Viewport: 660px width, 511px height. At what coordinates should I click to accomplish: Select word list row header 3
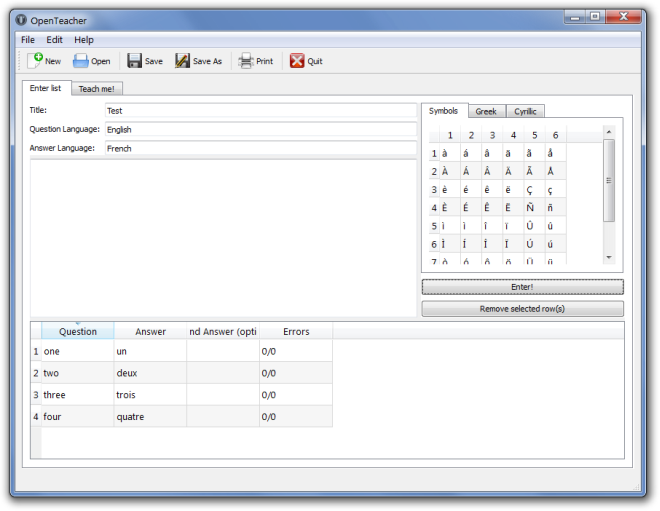[x=36, y=395]
